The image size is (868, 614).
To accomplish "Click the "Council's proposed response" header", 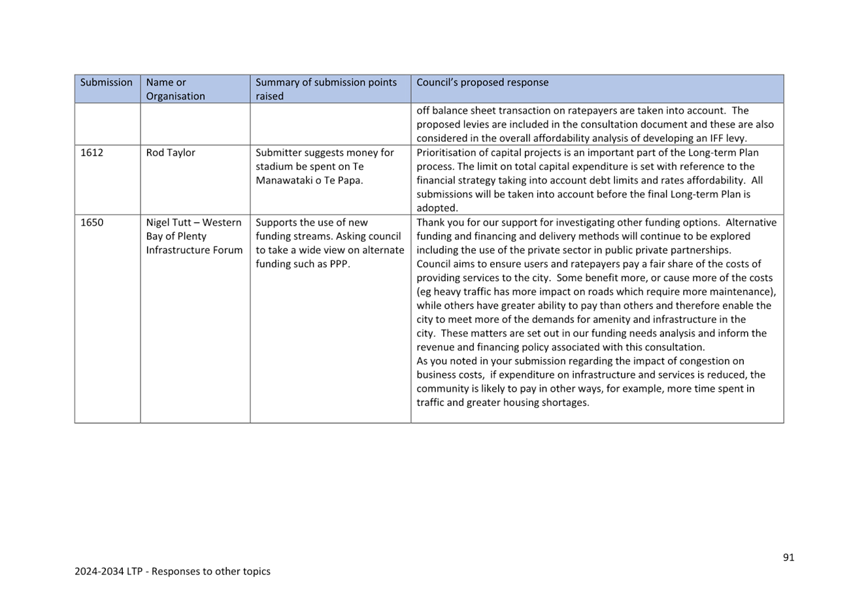I will pos(597,89).
